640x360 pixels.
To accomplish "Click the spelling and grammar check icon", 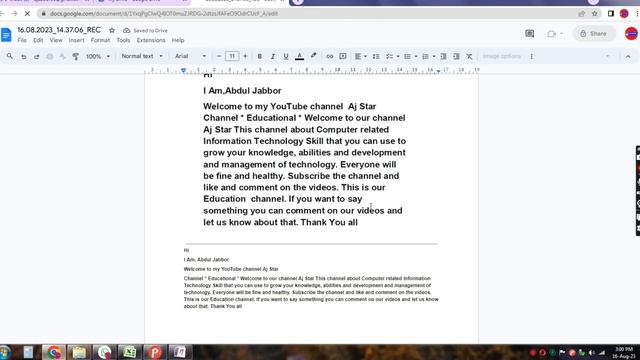I will pos(62,56).
